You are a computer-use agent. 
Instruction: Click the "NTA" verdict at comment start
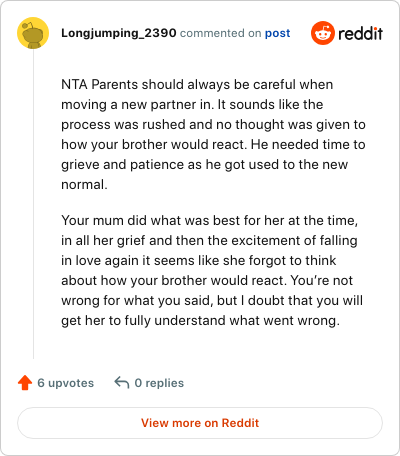(x=74, y=84)
